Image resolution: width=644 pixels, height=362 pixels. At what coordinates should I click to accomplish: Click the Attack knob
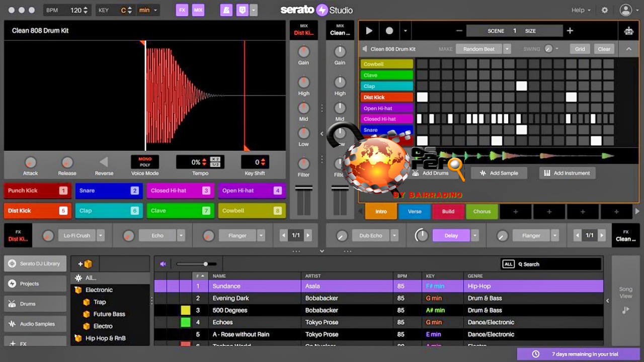[x=31, y=162]
